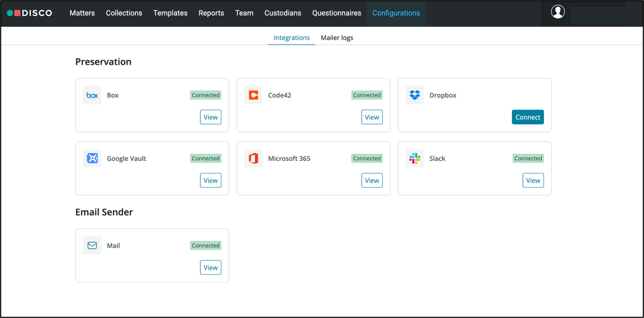Go to Custodians in the navigation
Image resolution: width=644 pixels, height=318 pixels.
point(283,13)
